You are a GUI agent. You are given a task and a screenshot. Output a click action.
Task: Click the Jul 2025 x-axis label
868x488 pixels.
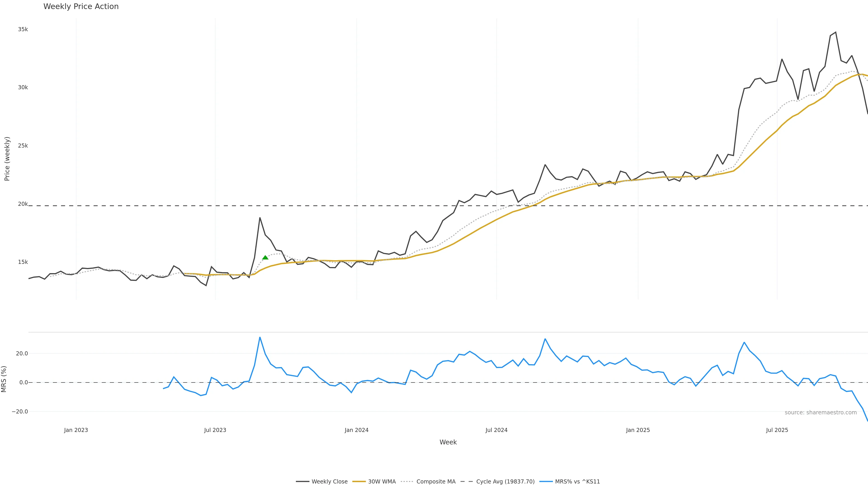pos(777,430)
